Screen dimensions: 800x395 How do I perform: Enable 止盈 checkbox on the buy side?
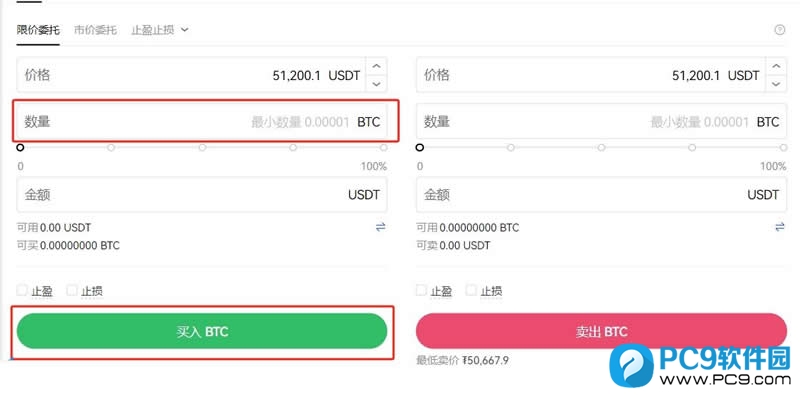[x=22, y=290]
